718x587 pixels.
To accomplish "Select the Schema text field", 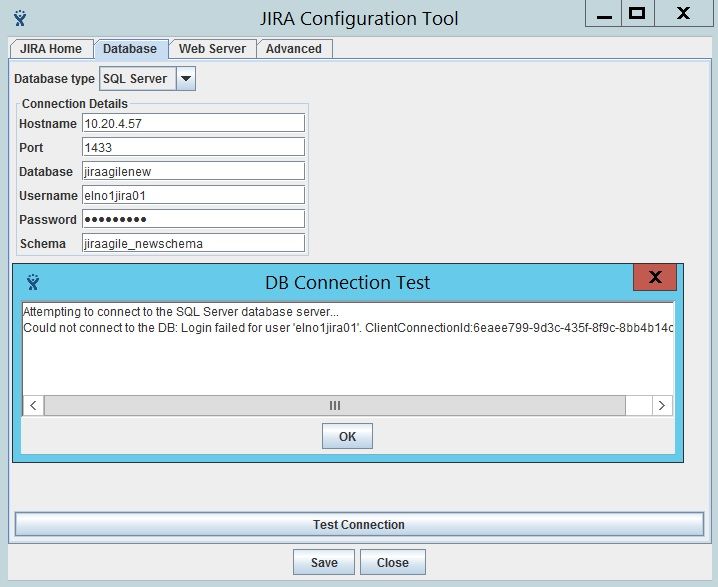I will click(193, 243).
